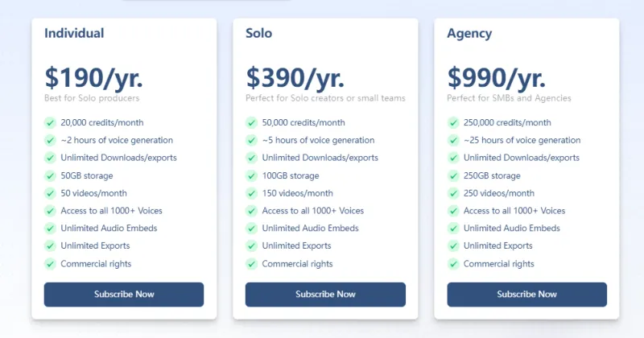
Task: Click the Agency plan heading
Action: tap(470, 34)
